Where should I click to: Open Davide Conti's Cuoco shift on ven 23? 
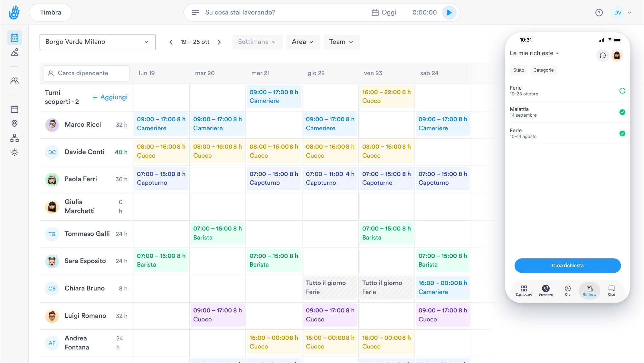(386, 152)
